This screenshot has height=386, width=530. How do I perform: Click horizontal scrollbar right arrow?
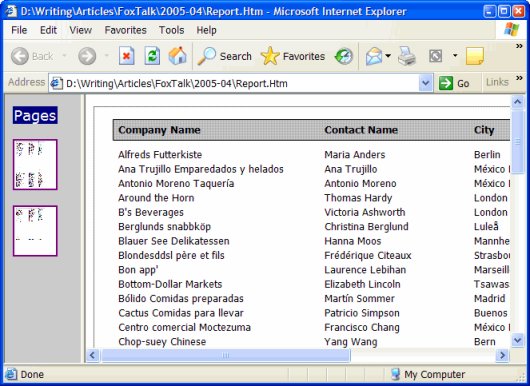(502, 355)
